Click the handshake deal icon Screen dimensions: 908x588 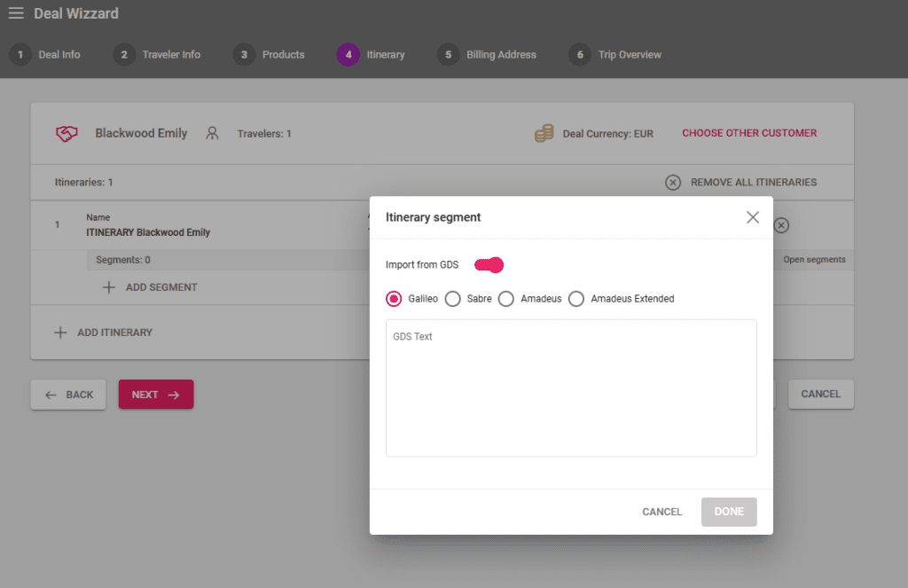67,133
